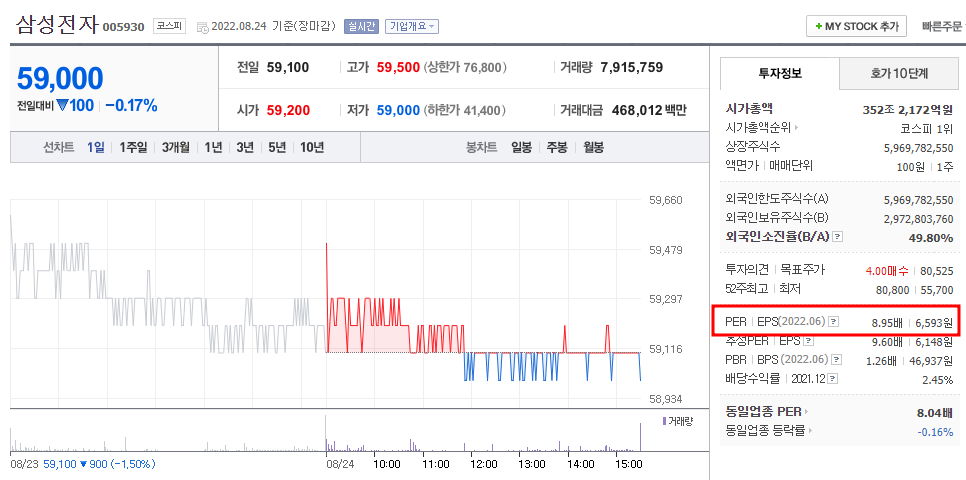Image resolution: width=966 pixels, height=480 pixels.
Task: Click the current price 59,000
Action: tap(60, 78)
